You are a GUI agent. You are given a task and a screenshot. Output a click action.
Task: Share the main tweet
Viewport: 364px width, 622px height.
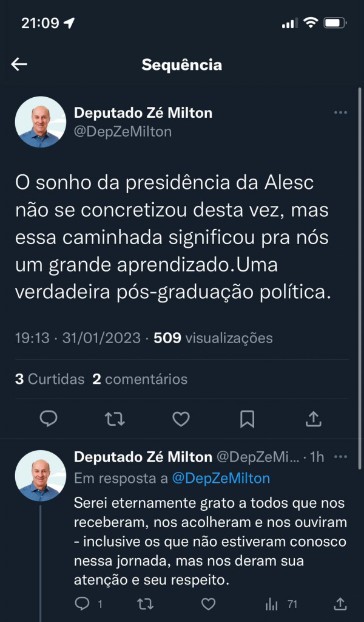pos(313,419)
